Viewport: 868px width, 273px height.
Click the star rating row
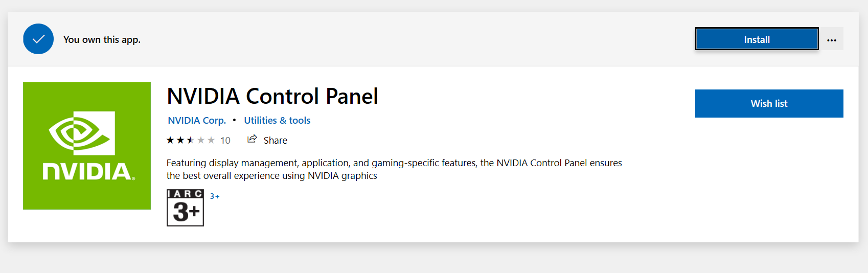tap(191, 140)
